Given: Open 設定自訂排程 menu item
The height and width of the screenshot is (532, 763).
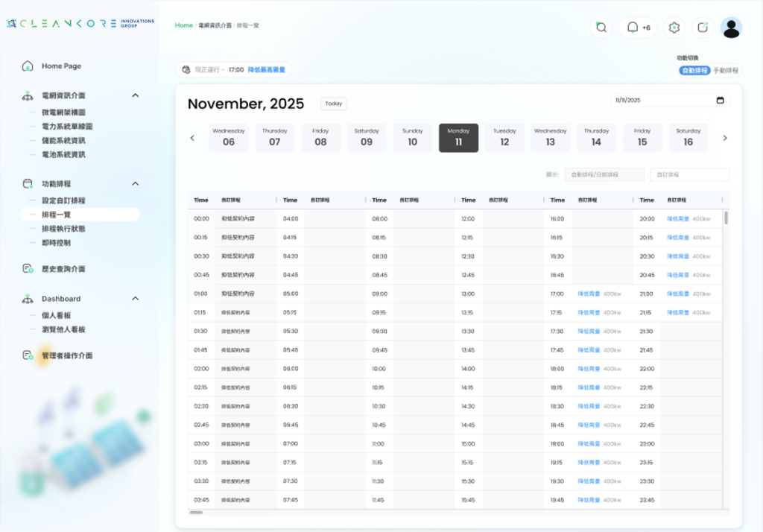Looking at the screenshot, I should tap(63, 200).
